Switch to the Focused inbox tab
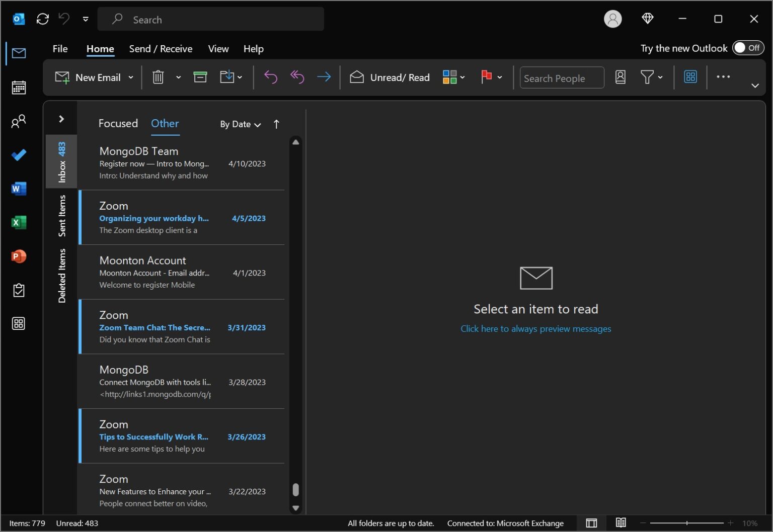The height and width of the screenshot is (532, 773). [118, 123]
